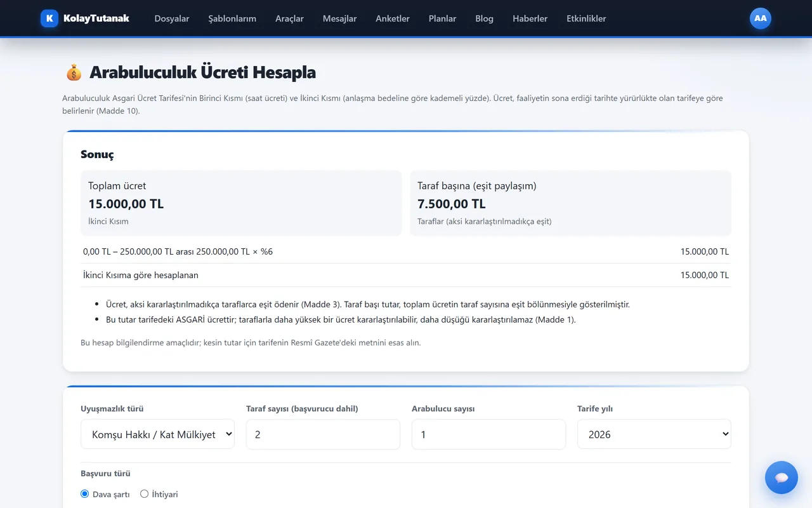812x508 pixels.
Task: Click the Taraf başına 7.500,00 TL value
Action: [451, 204]
